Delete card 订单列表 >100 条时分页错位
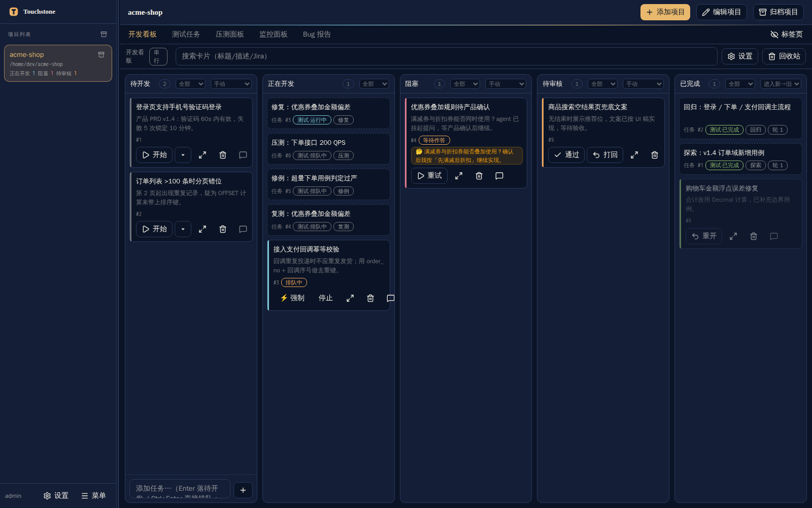The height and width of the screenshot is (508, 812). point(223,229)
